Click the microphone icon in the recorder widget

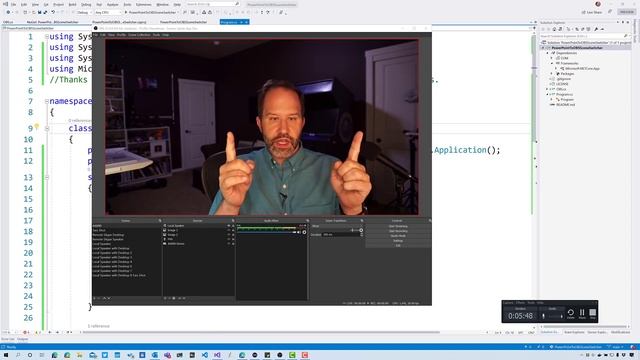(x=543, y=316)
